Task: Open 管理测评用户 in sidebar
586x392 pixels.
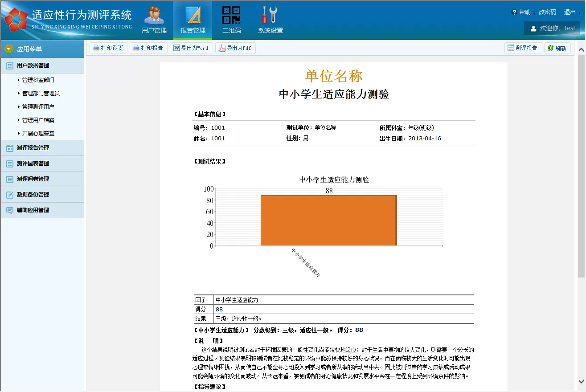Action: (38, 107)
